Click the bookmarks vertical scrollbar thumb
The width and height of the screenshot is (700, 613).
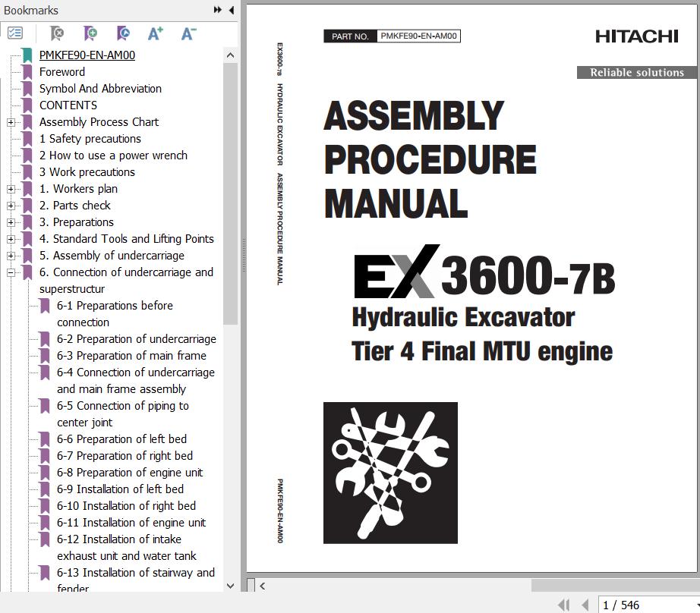pyautogui.click(x=230, y=194)
